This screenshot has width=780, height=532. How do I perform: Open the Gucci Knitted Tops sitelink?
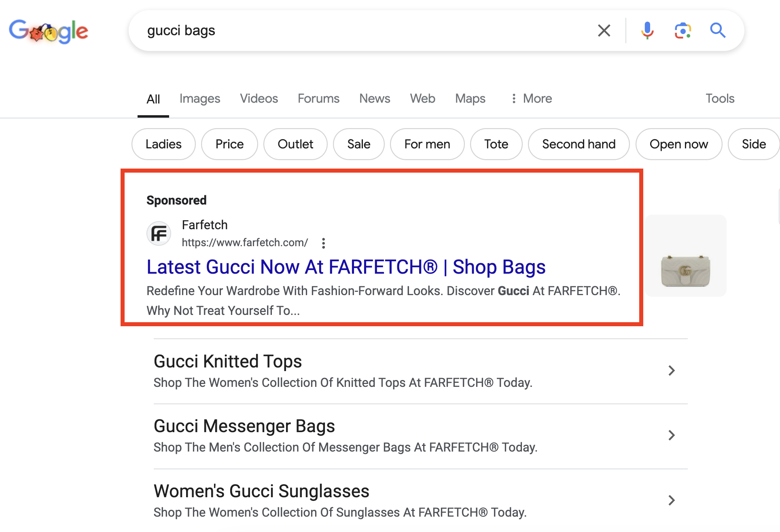click(x=228, y=361)
